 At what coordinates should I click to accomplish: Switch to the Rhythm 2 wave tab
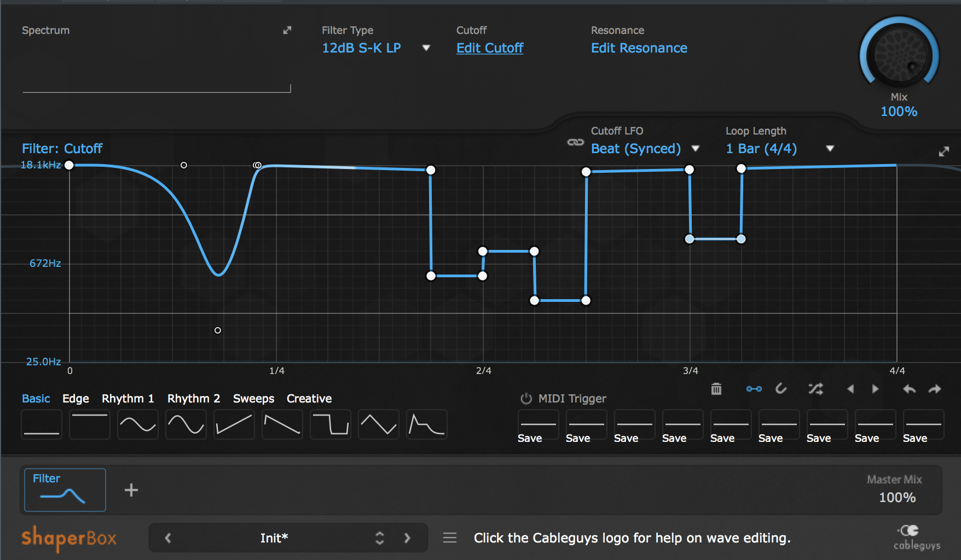[194, 399]
